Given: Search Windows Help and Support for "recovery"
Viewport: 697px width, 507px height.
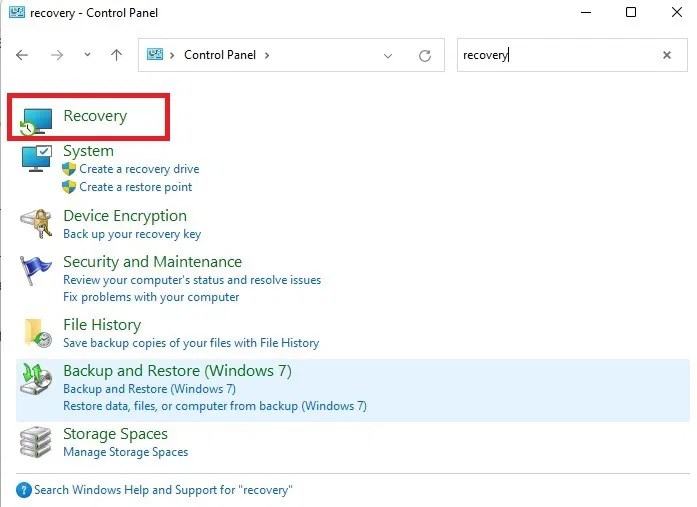Looking at the screenshot, I should pyautogui.click(x=163, y=490).
